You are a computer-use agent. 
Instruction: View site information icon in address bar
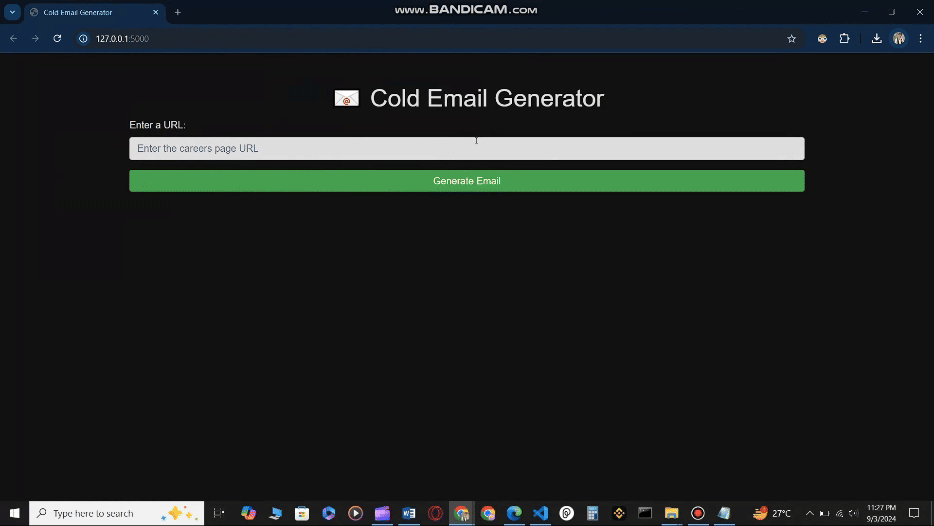click(83, 39)
